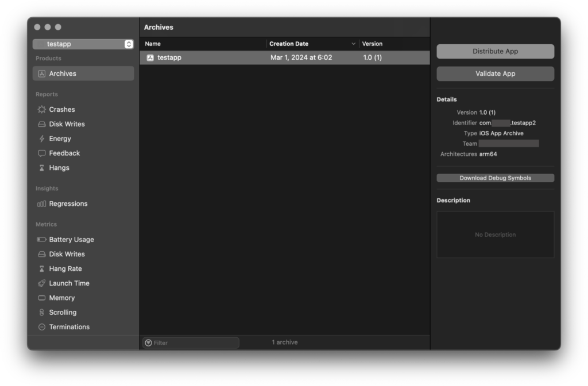Screen dimensions: 588x386
Task: Focus the Filter text field
Action: pyautogui.click(x=191, y=343)
